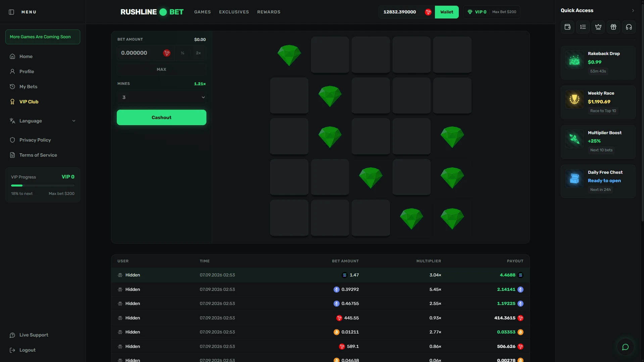Click the Weekly Race trophy icon
Viewport: 644px width, 362px height.
tap(574, 99)
